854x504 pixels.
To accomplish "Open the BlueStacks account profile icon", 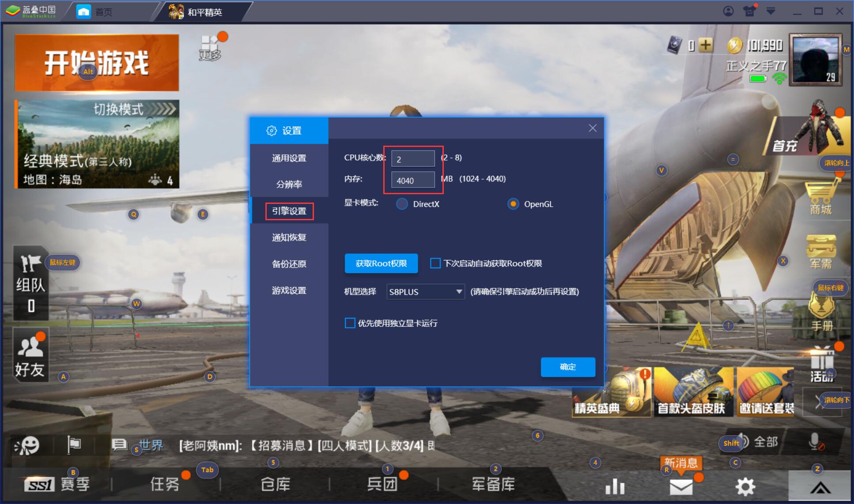I will coord(728,11).
